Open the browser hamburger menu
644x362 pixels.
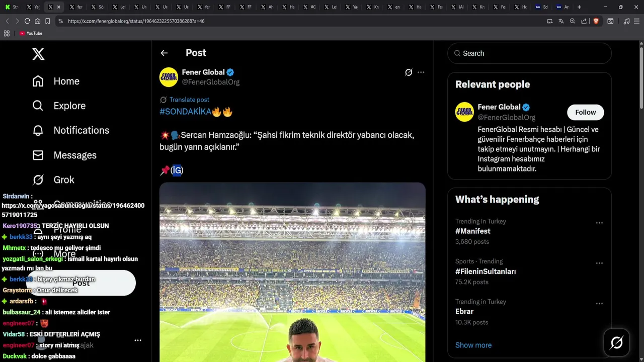636,21
